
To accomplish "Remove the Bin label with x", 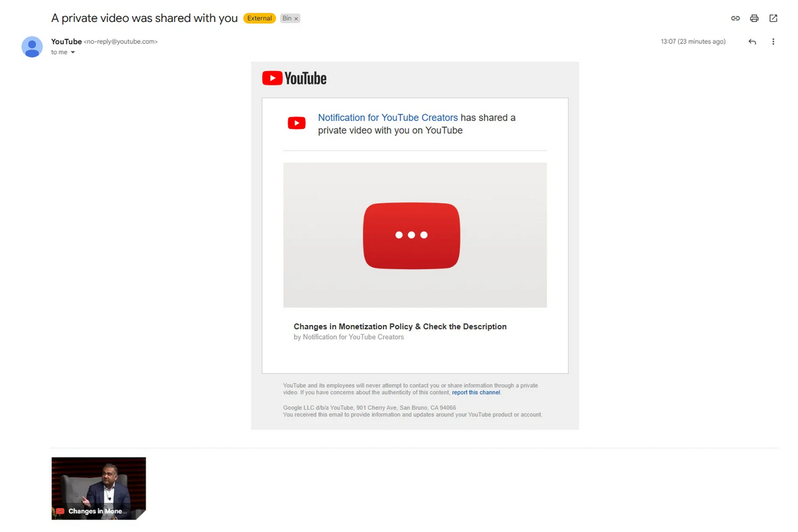I will point(296,19).
